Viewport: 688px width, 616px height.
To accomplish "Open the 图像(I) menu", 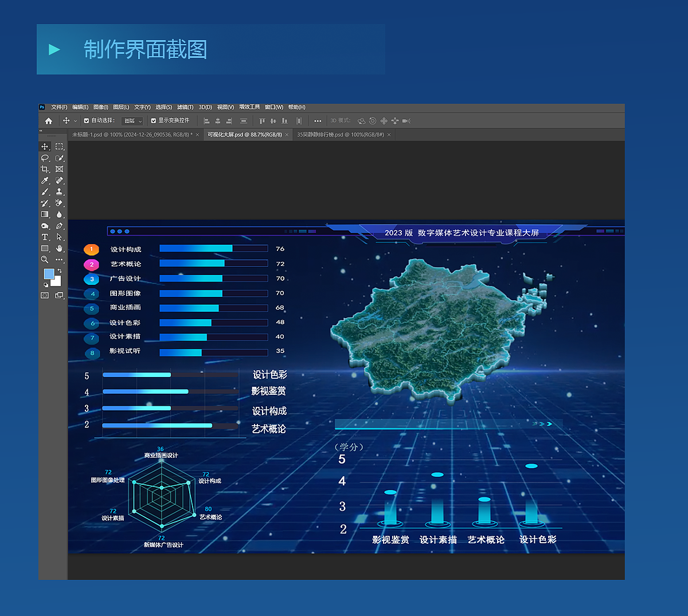I will click(100, 107).
